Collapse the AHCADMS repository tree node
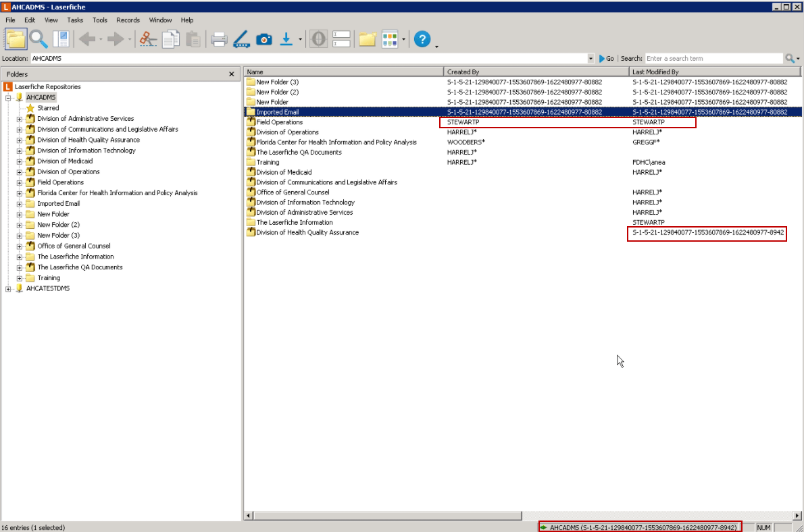 pos(9,97)
